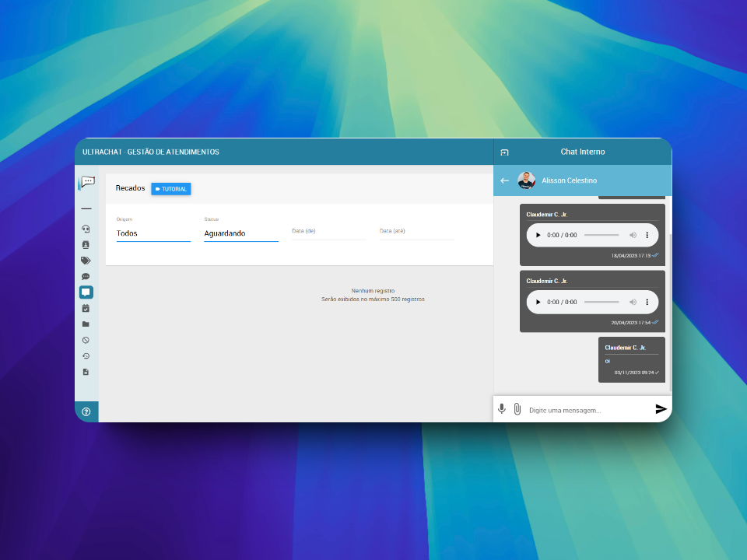Expand the Status dropdown showing Aguardando
This screenshot has height=560, width=747.
point(240,233)
